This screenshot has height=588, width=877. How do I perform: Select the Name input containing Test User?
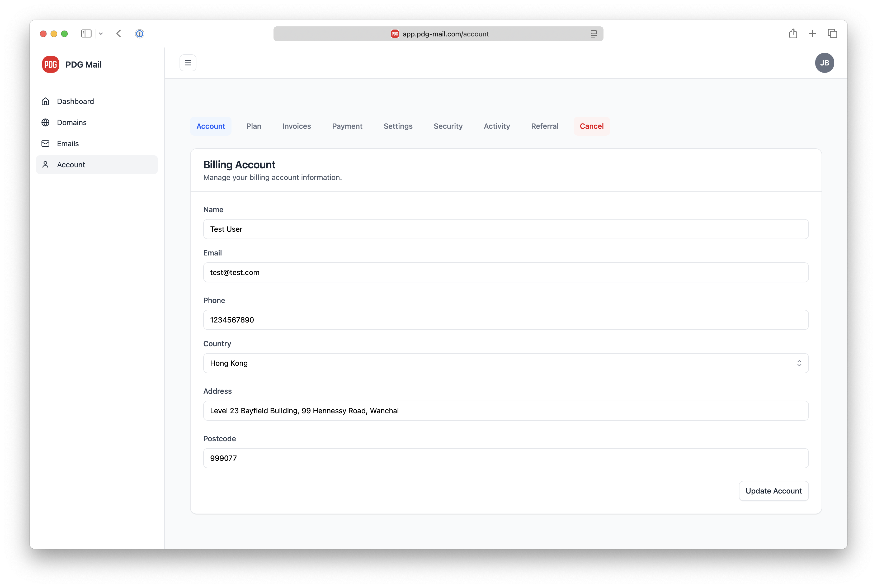pos(506,229)
